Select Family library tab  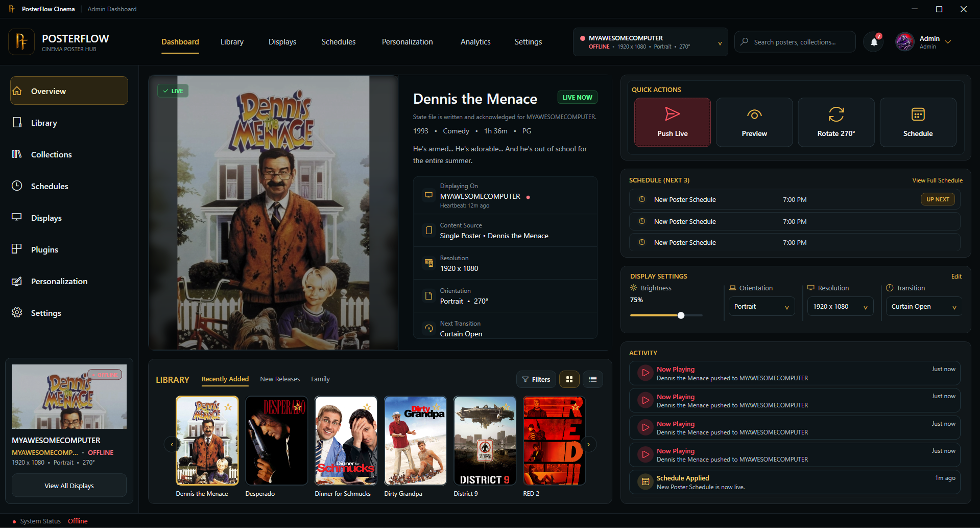[320, 379]
